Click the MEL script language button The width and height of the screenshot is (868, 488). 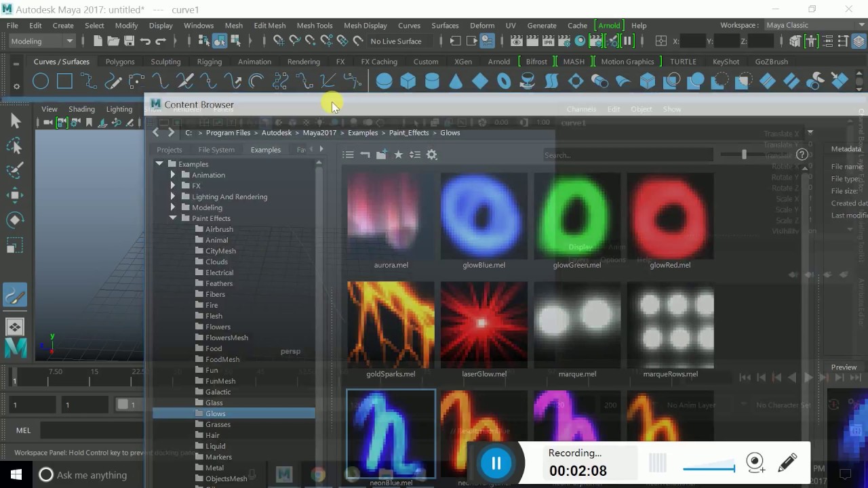pyautogui.click(x=24, y=430)
